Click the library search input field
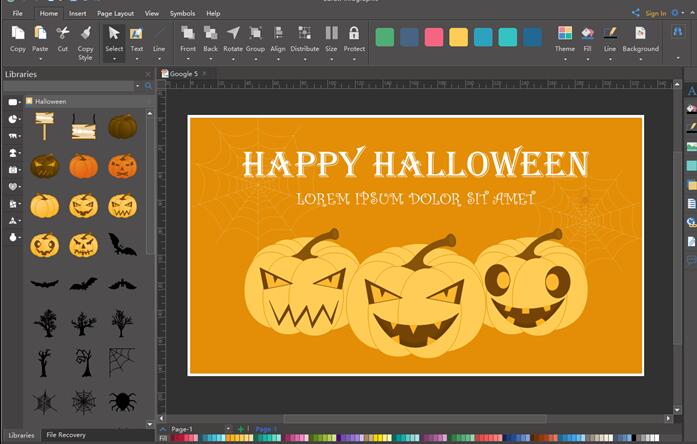 point(72,86)
